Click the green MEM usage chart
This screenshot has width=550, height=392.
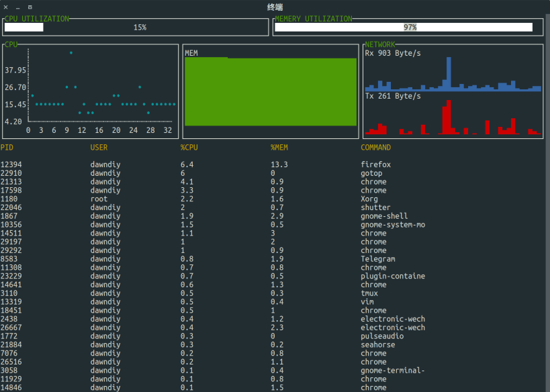click(x=271, y=91)
